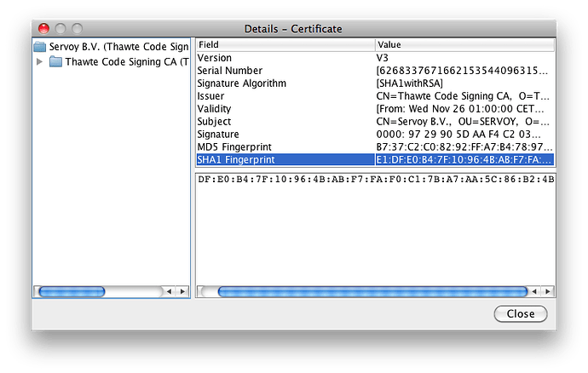Screen dimensions: 588x373
Task: Click the SHA1 value E1:DF:E0:B4
Action: coord(464,160)
